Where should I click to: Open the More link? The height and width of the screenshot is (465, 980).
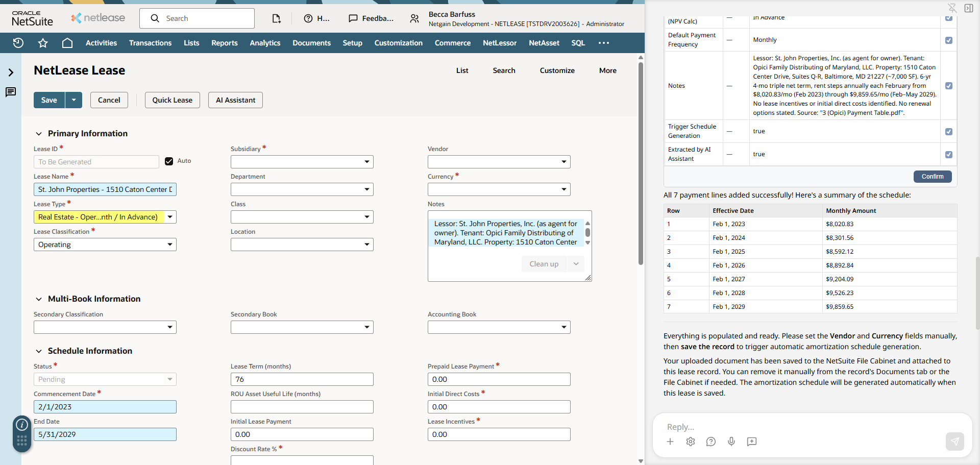[x=608, y=70]
